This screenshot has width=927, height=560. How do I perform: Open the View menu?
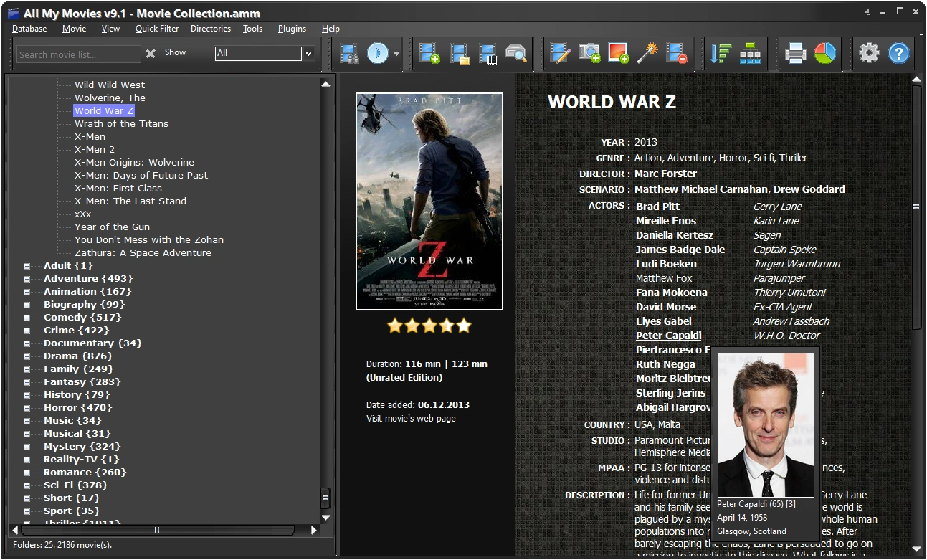click(x=110, y=29)
